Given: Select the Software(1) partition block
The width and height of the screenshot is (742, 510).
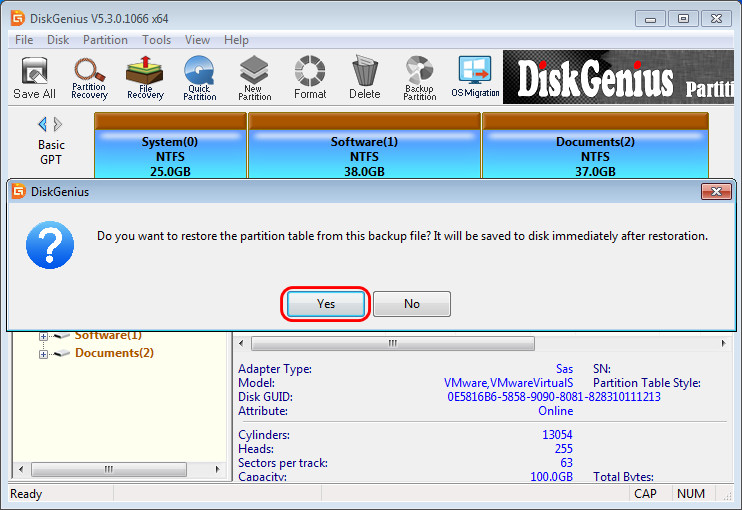Looking at the screenshot, I should tap(364, 146).
